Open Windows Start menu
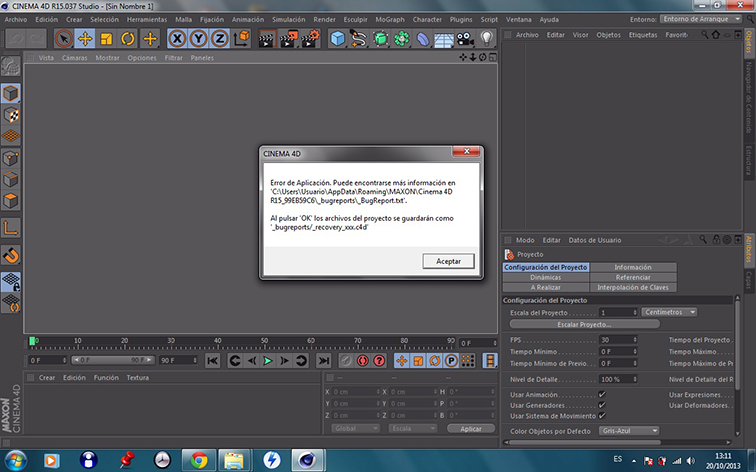 [16, 460]
